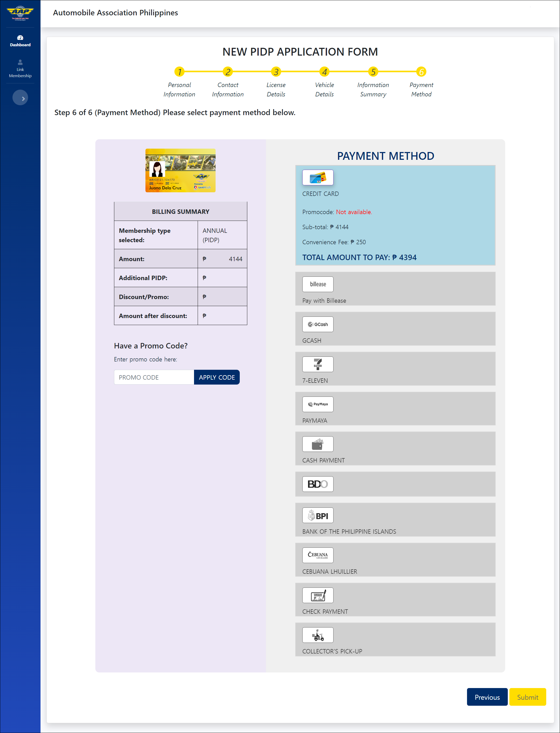Choose the Collector's Pick-up scooter icon
Image resolution: width=560 pixels, height=733 pixels.
pyautogui.click(x=317, y=635)
